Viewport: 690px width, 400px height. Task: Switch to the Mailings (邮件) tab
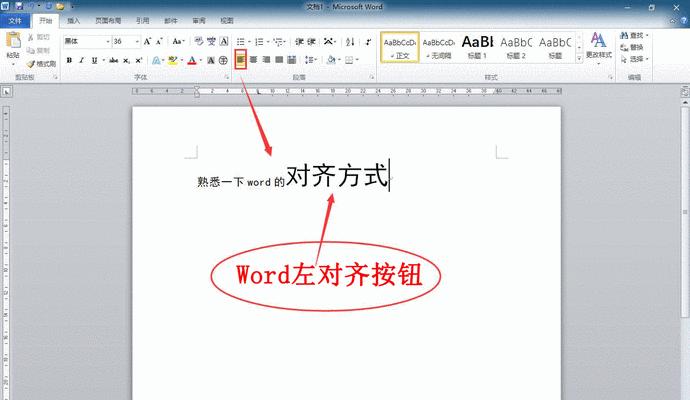171,21
